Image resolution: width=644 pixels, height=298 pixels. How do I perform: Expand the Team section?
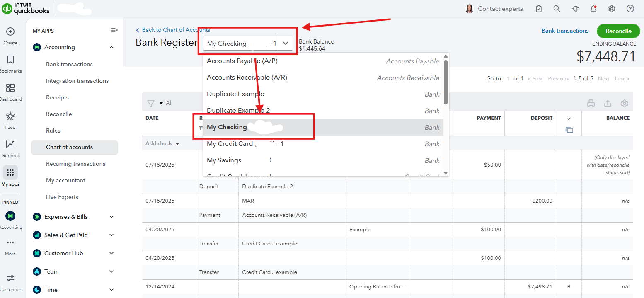pos(111,271)
